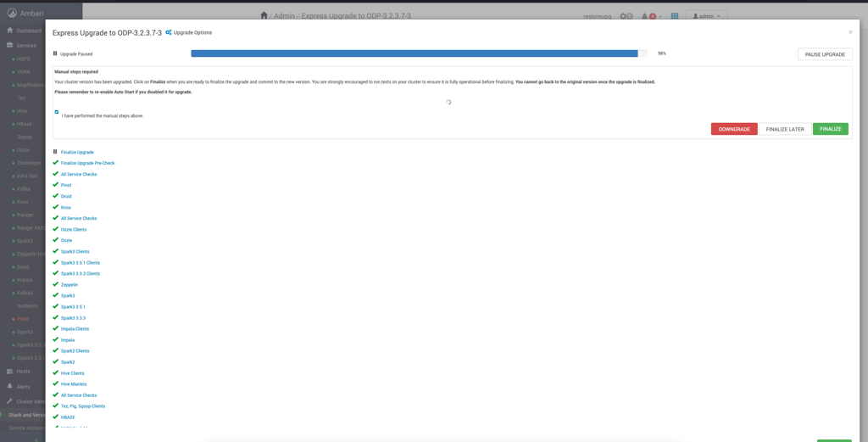Toggle 'I have performed the manual steps' checkbox
Screen dimensions: 868x442
[57, 112]
